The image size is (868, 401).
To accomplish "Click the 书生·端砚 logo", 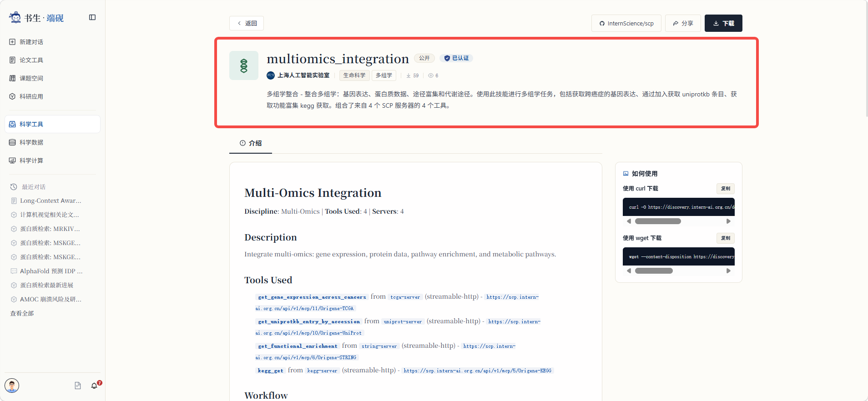I will click(36, 18).
